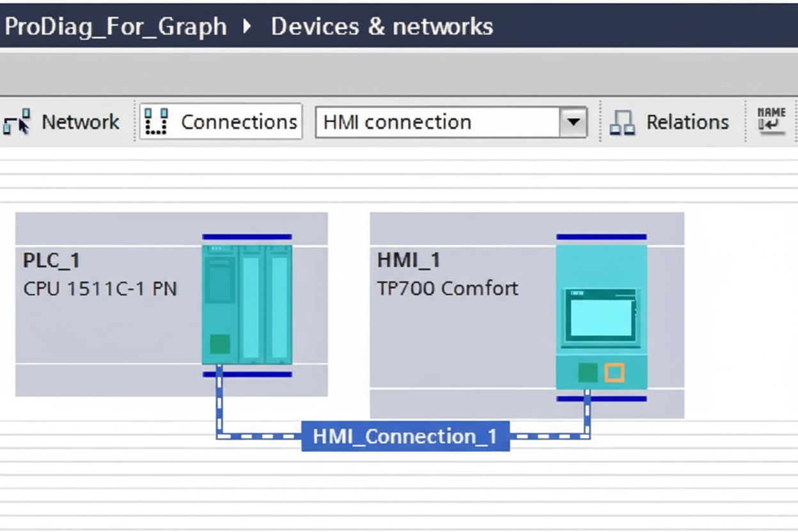Viewport: 798px width, 532px height.
Task: Click the ProDiag_For_Graph project breadcrumb
Action: pyautogui.click(x=114, y=26)
